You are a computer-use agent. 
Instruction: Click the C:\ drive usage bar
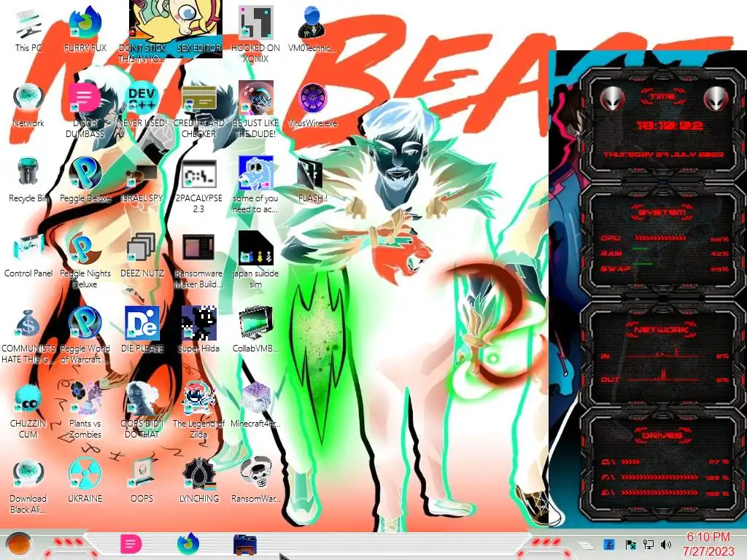click(631, 462)
